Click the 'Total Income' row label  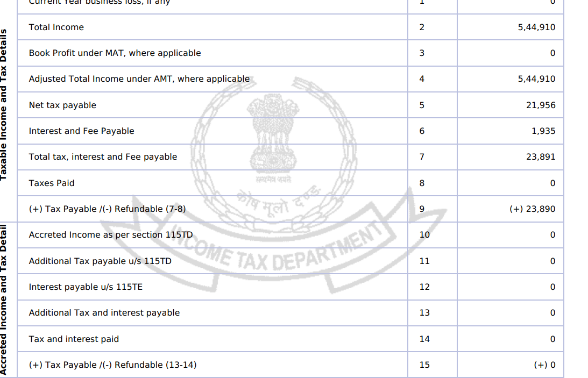(56, 27)
